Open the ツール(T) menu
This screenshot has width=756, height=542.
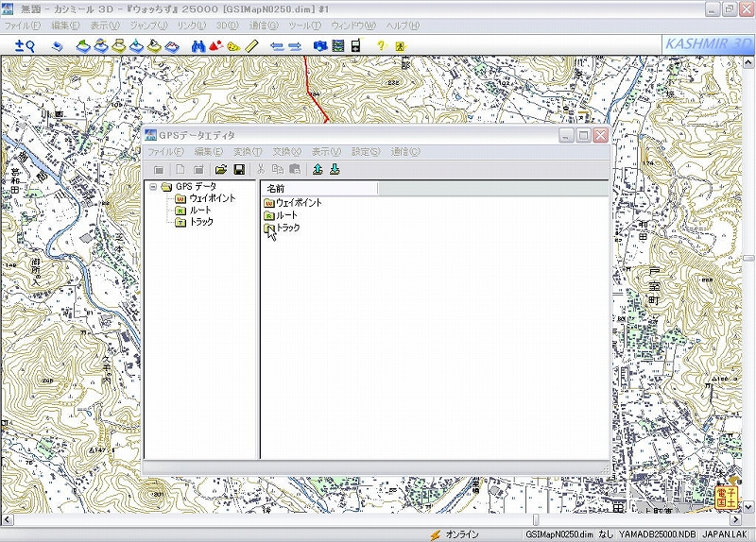(x=304, y=25)
